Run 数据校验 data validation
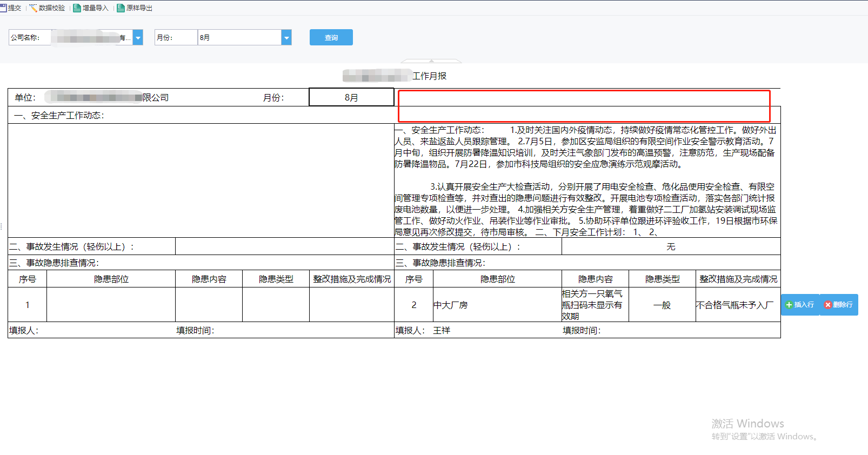This screenshot has width=868, height=455. click(x=48, y=8)
